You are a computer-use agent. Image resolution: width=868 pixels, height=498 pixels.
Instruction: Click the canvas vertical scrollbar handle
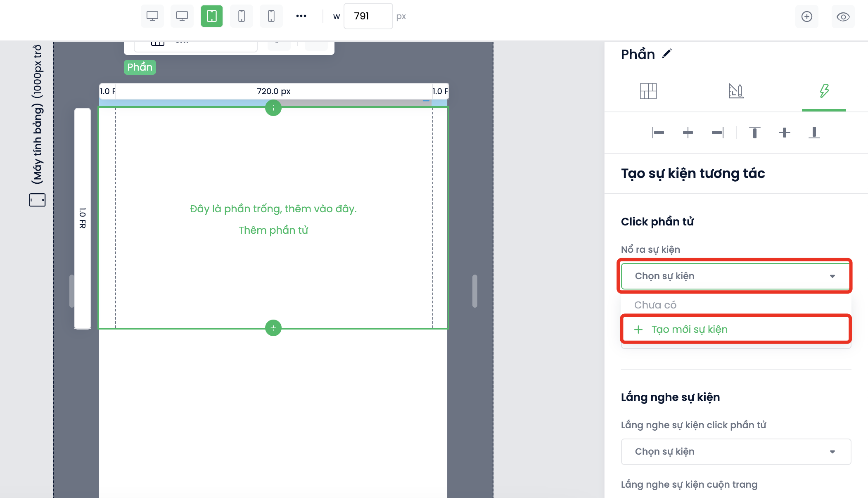point(474,291)
